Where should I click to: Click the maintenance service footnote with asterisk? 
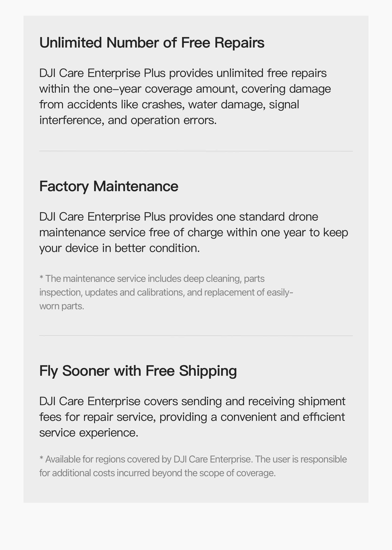(x=166, y=292)
